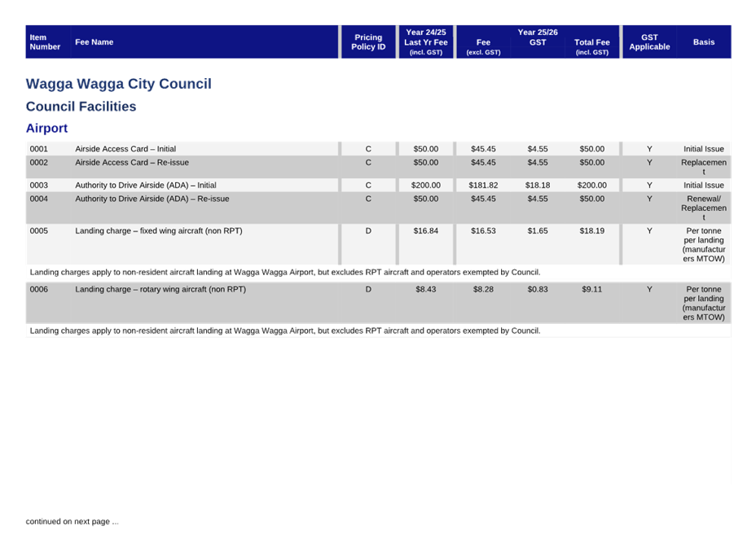
Task: Click 'Authority to Drive Airside (ADA) – Initial'
Action: [x=146, y=185]
